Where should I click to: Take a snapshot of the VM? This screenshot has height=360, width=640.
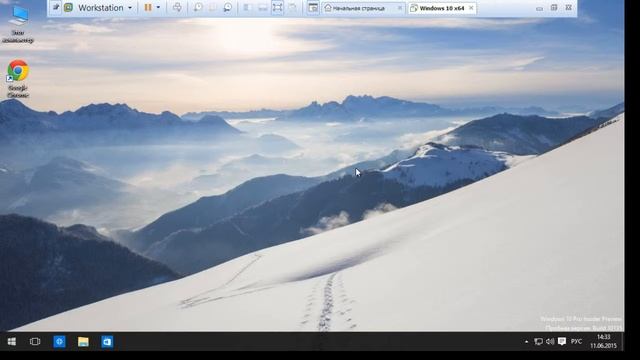(x=198, y=7)
